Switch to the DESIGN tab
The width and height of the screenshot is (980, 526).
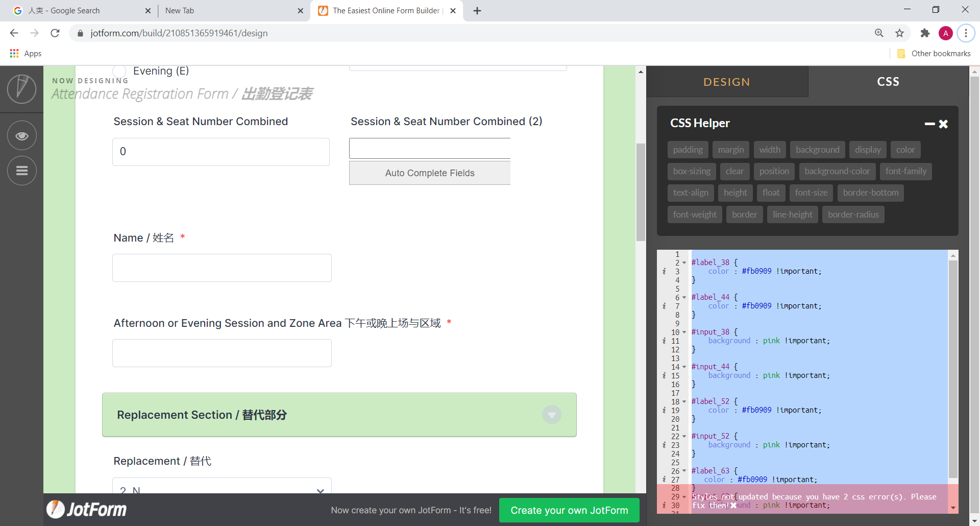(x=727, y=82)
